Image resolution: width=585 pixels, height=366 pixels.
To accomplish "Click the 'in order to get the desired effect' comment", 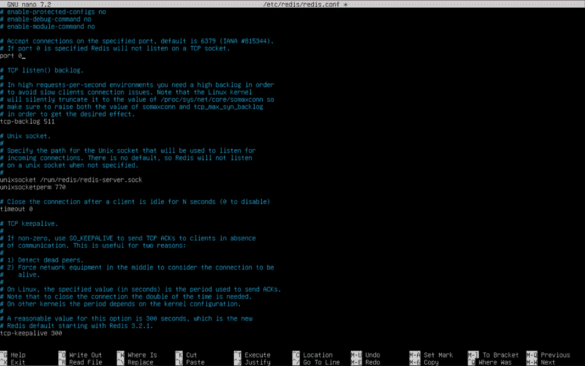I will click(x=68, y=114).
